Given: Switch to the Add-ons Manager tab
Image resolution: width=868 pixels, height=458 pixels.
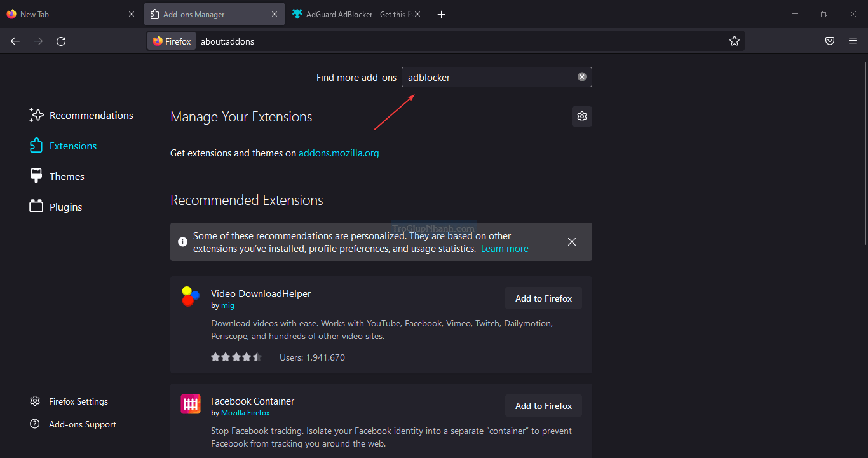Looking at the screenshot, I should click(214, 14).
